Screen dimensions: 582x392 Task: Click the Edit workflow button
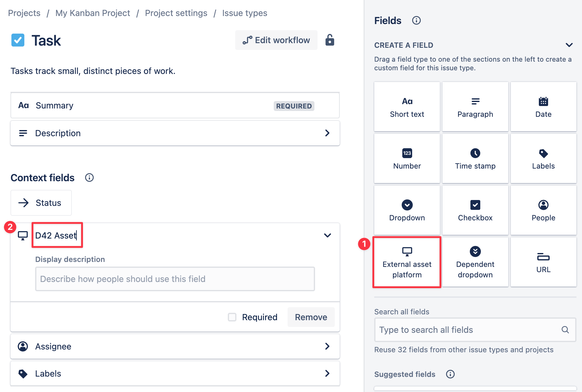(x=276, y=40)
